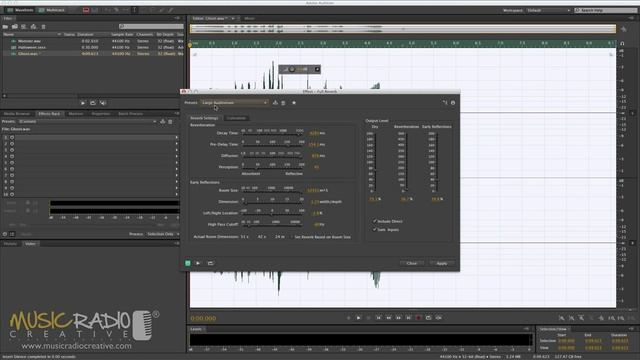
Task: Toggle auto-play in Files panel preview
Action: [x=103, y=103]
